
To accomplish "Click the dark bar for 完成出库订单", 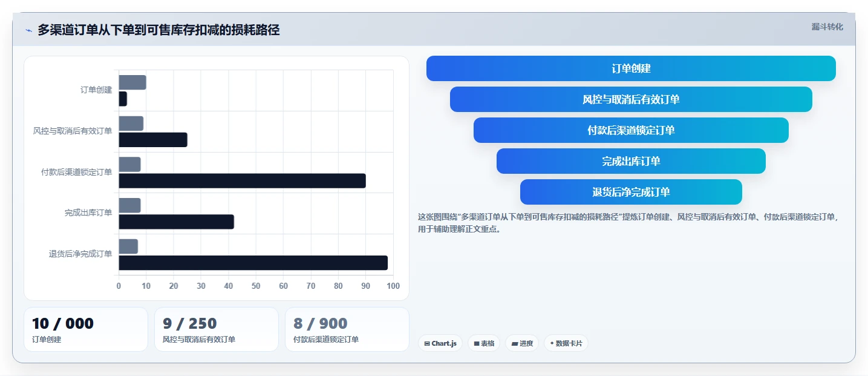I will (176, 222).
